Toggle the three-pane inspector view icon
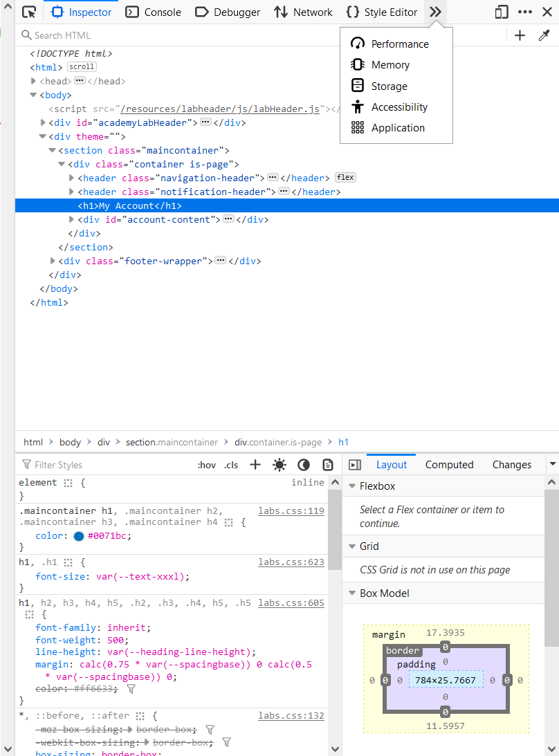This screenshot has height=756, width=559. (355, 465)
